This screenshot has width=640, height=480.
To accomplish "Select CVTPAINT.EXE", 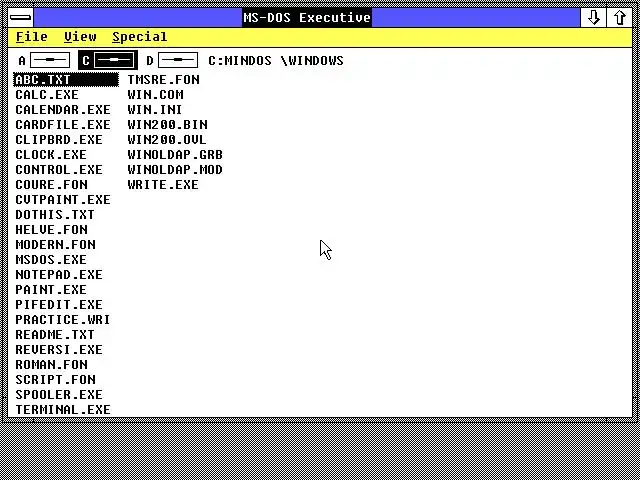I will (x=63, y=200).
